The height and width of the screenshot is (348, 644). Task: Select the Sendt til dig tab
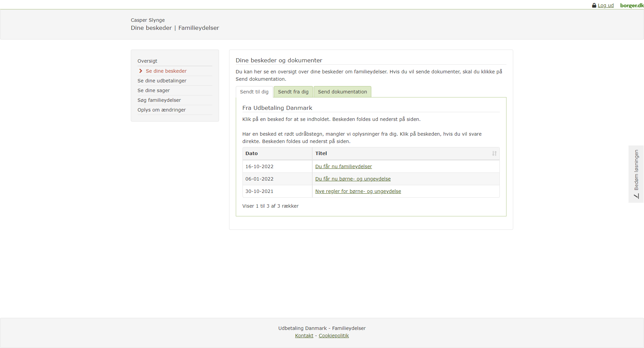[x=254, y=92]
